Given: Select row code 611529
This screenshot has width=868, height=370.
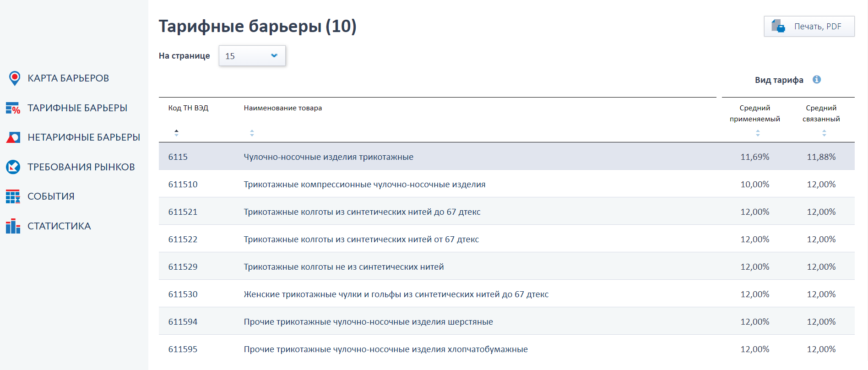Looking at the screenshot, I should pos(183,267).
